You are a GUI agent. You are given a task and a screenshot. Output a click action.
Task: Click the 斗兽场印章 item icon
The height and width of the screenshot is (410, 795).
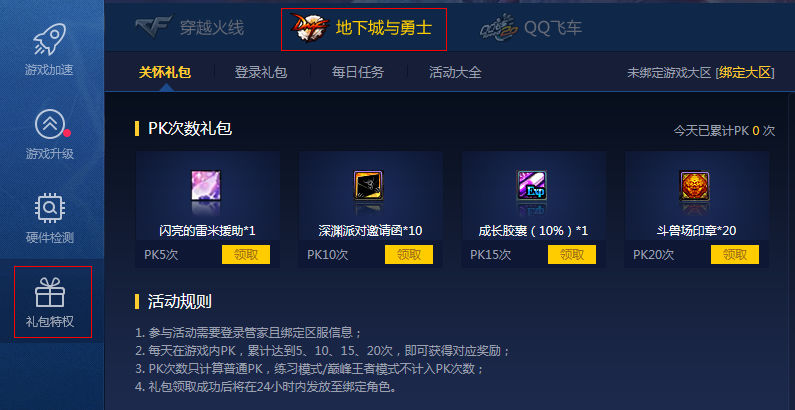pos(694,185)
